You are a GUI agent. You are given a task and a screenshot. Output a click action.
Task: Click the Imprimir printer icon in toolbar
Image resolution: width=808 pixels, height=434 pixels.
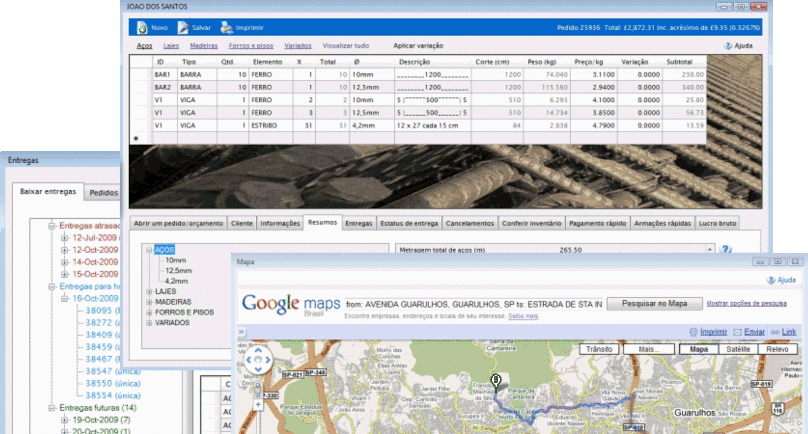[x=226, y=28]
